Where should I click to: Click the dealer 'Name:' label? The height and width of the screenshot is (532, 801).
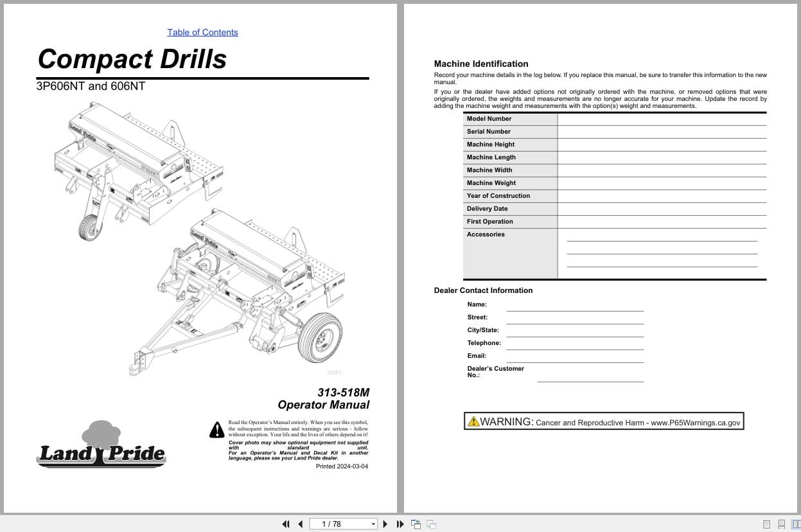[477, 305]
